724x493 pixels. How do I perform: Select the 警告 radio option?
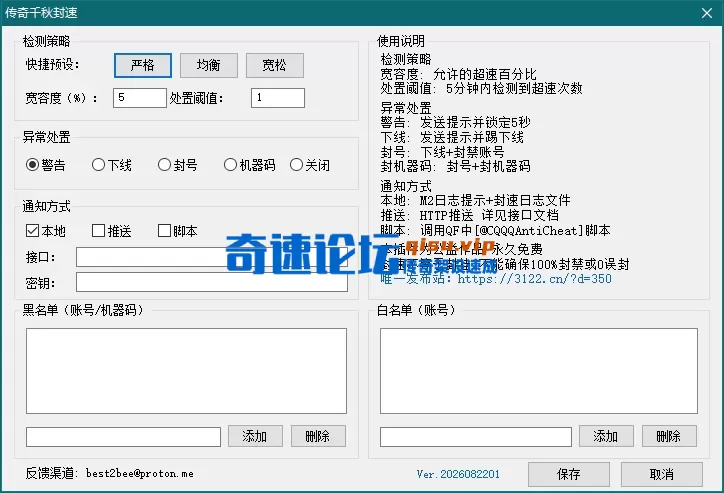pos(46,165)
